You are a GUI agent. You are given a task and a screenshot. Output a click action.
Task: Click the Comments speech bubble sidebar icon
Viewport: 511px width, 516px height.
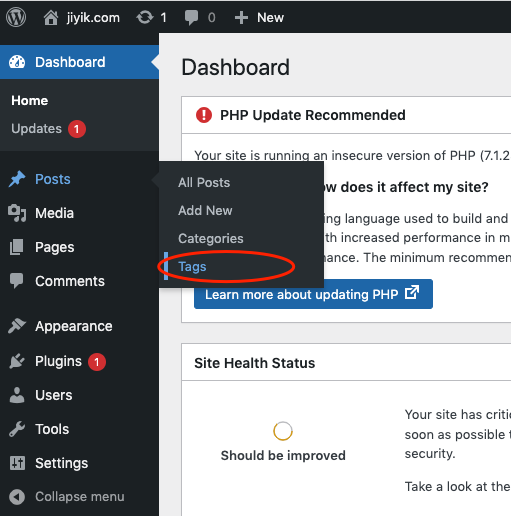[x=17, y=281]
